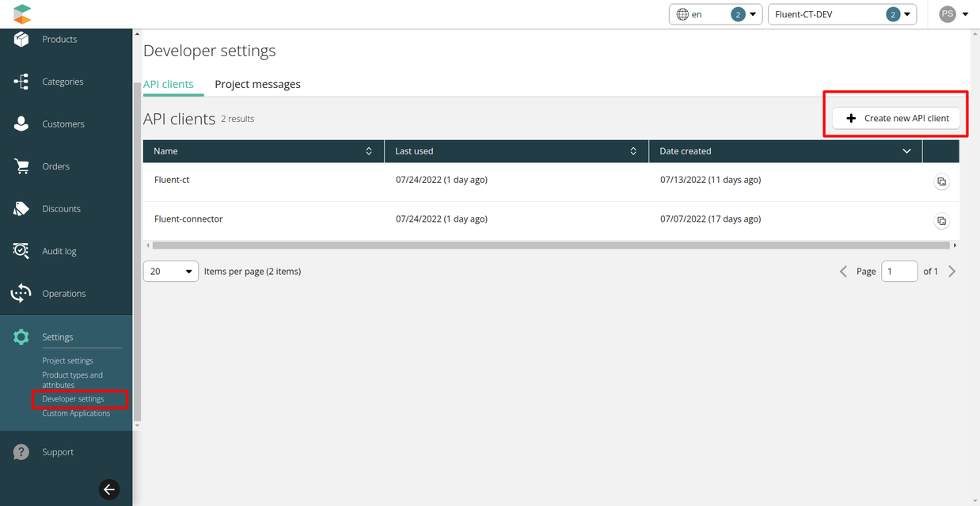The width and height of the screenshot is (980, 506).
Task: Go to Customers via person icon
Action: pyautogui.click(x=21, y=124)
